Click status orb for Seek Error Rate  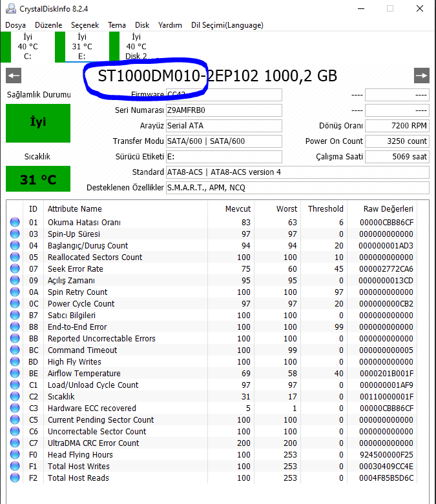pyautogui.click(x=15, y=268)
